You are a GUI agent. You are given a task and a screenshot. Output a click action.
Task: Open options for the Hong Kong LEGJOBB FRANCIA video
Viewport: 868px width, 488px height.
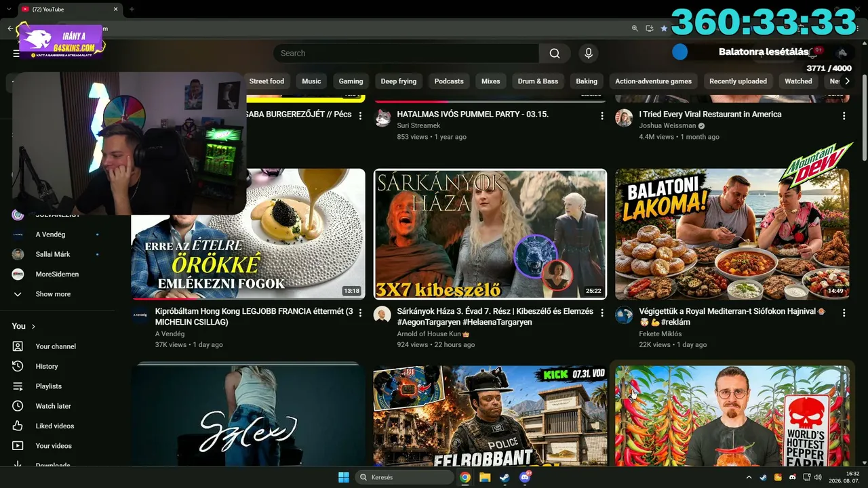pyautogui.click(x=360, y=312)
